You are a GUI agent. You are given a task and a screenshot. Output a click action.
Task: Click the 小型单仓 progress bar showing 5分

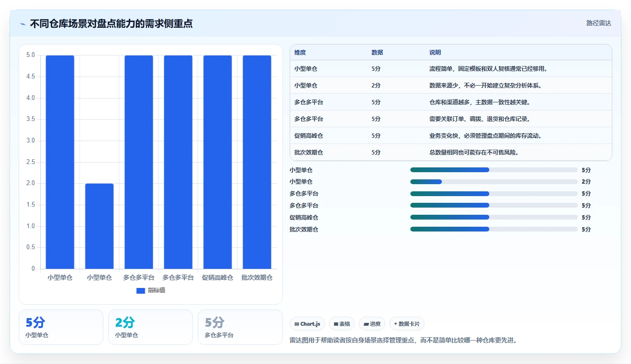pyautogui.click(x=494, y=170)
